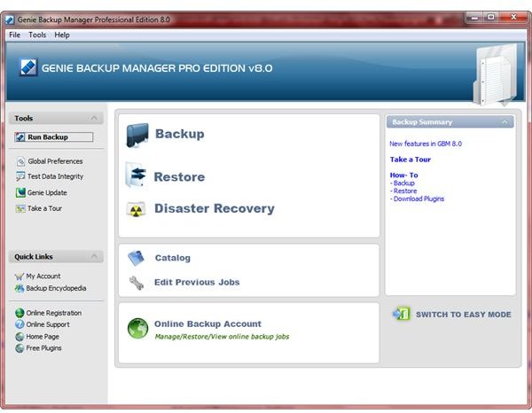532x413 pixels.
Task: Click the Catalog folder icon
Action: 137,259
